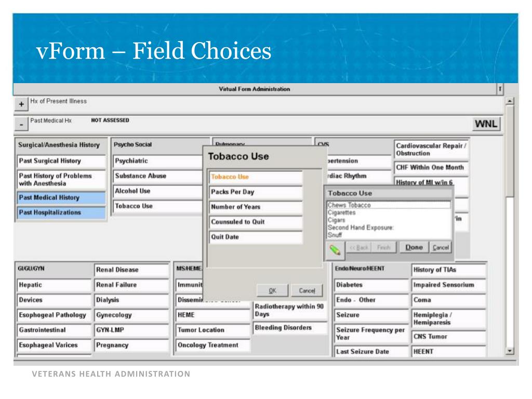Open the Hepatic item
The width and height of the screenshot is (532, 399).
[54, 285]
